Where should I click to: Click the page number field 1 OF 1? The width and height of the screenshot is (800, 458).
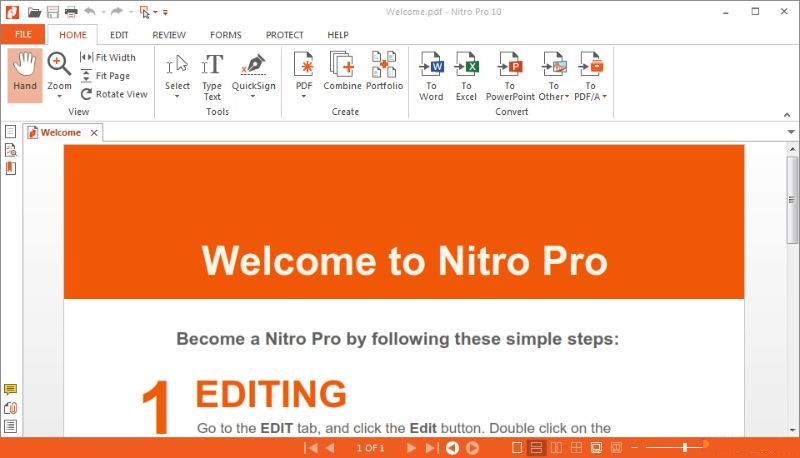pyautogui.click(x=370, y=448)
